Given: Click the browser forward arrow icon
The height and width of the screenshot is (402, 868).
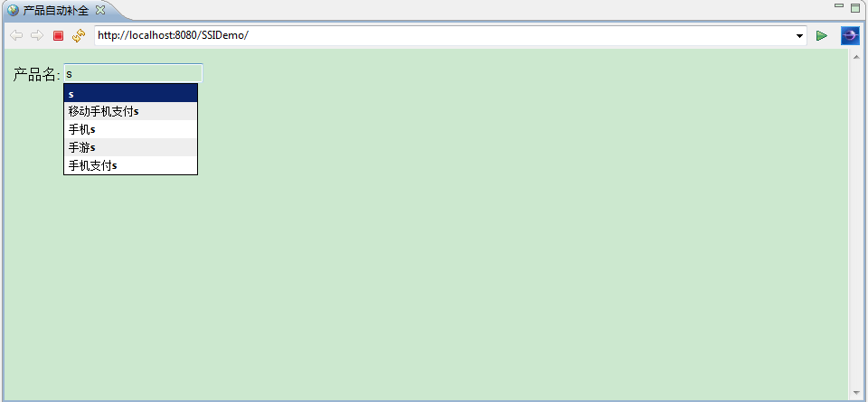Looking at the screenshot, I should [37, 36].
